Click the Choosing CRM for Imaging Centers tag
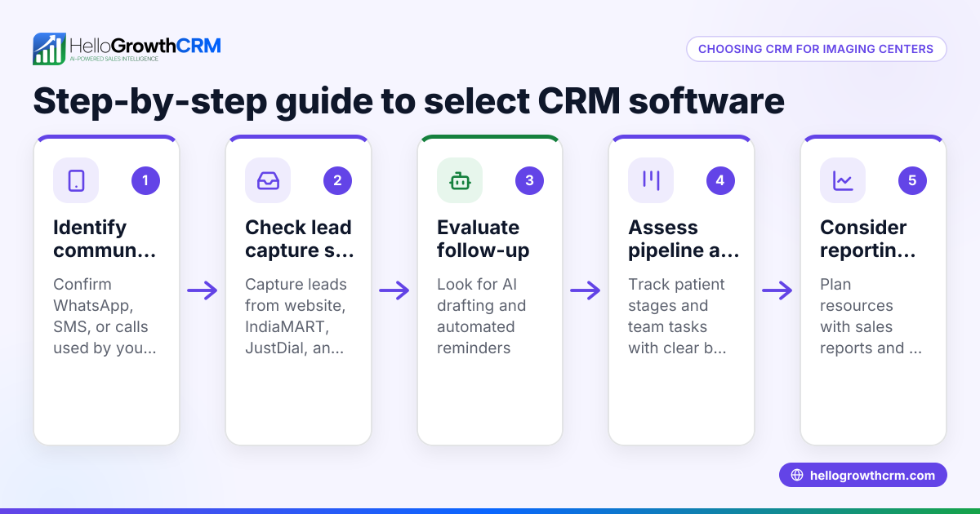This screenshot has height=514, width=980. tap(816, 49)
